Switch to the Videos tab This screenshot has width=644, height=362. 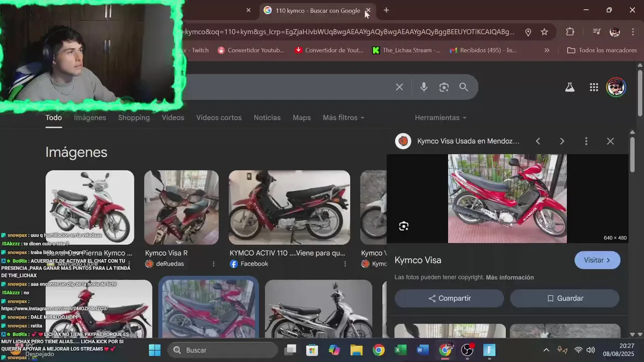tap(173, 118)
